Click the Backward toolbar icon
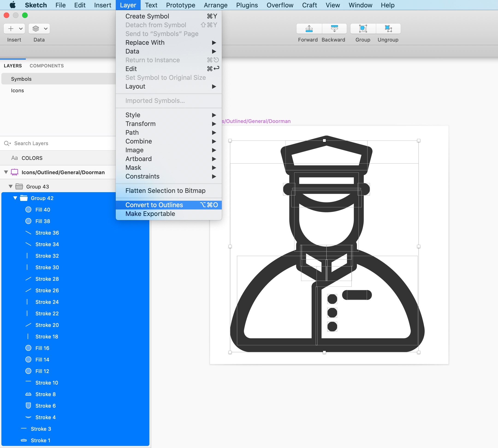This screenshot has height=448, width=498. tap(334, 29)
